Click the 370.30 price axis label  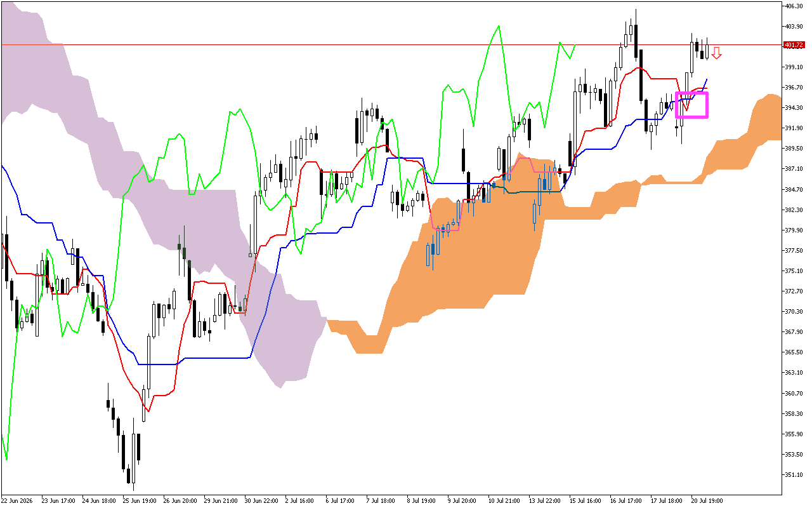coord(794,311)
